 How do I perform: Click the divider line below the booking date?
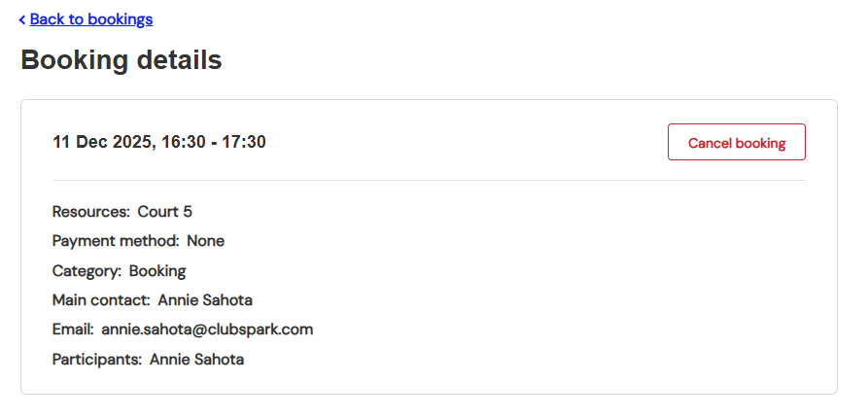click(429, 180)
